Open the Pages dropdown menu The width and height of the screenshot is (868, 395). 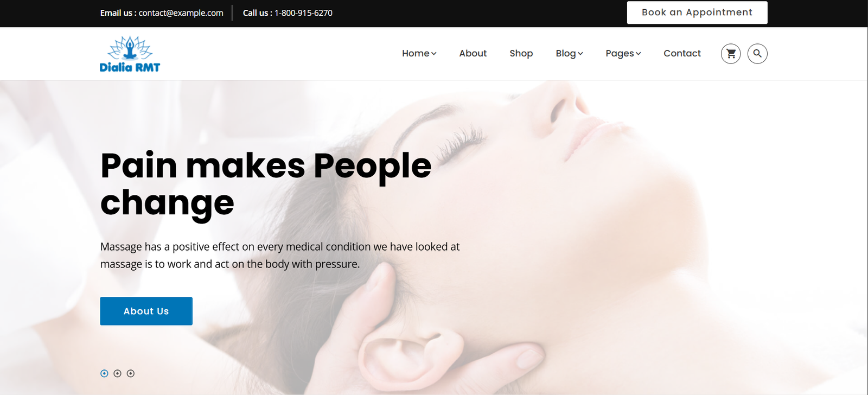(x=623, y=53)
